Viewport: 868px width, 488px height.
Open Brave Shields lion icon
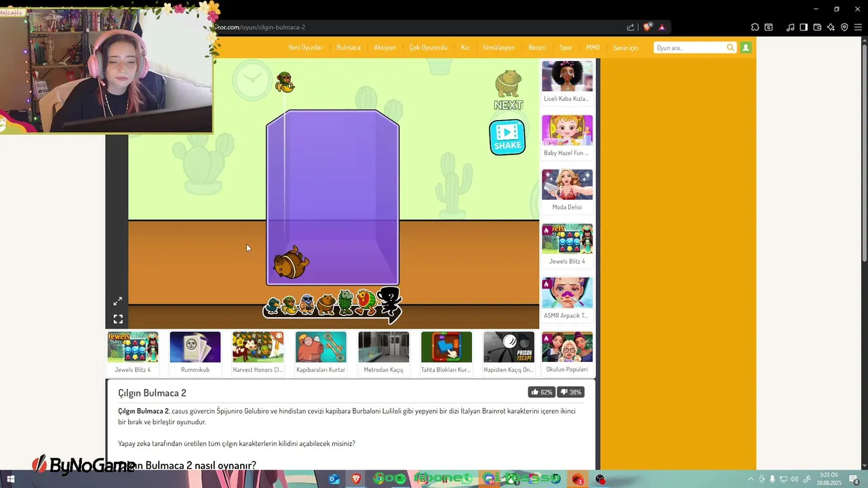click(648, 27)
